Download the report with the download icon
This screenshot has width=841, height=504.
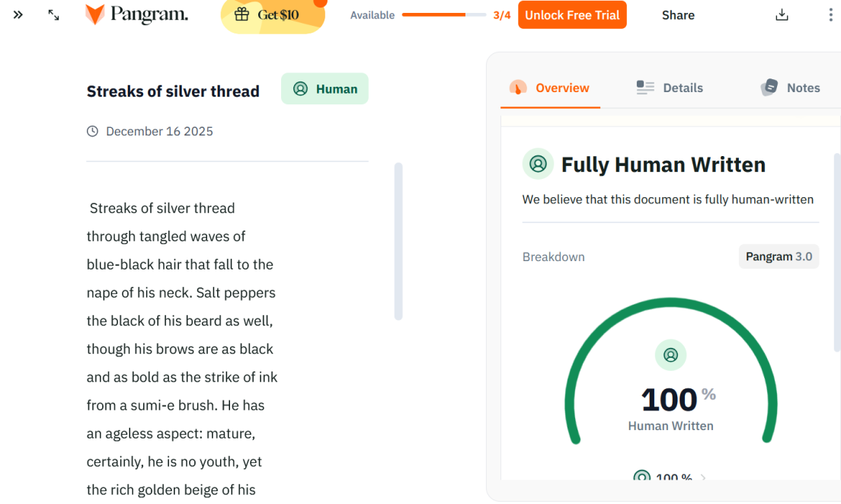coord(782,15)
